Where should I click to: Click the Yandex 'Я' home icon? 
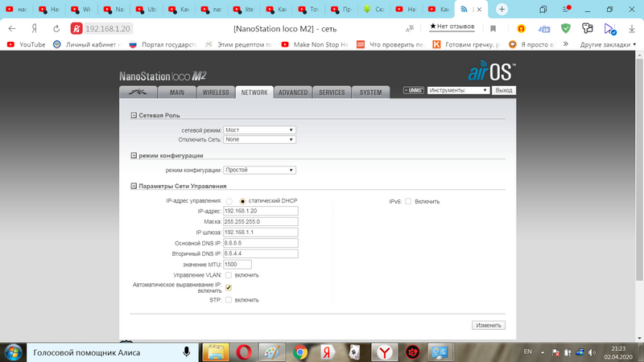tap(35, 29)
